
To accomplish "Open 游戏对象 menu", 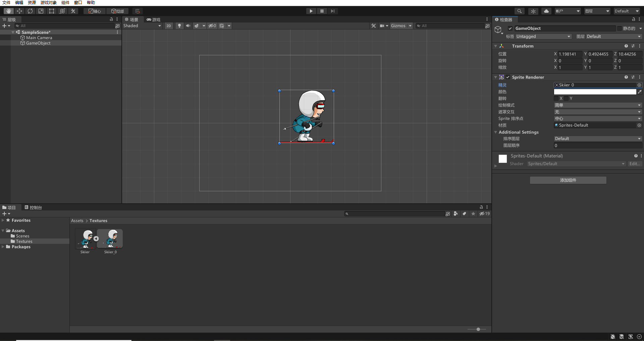I will click(49, 3).
